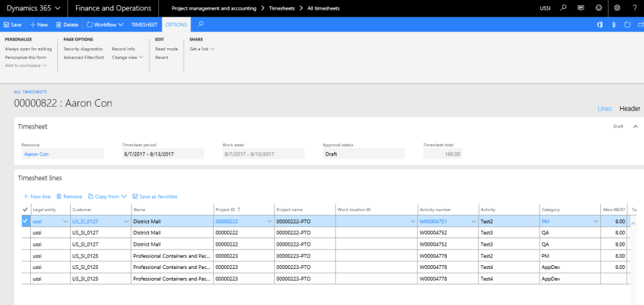This screenshot has height=305, width=644.
Task: Open in Microsoft Office icon
Action: click(x=600, y=24)
